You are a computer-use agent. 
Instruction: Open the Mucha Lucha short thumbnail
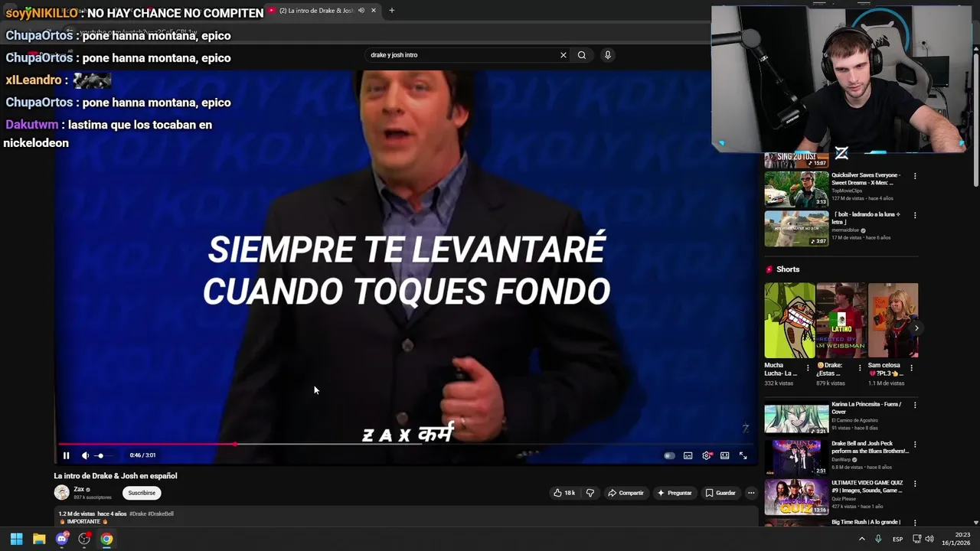pyautogui.click(x=789, y=320)
